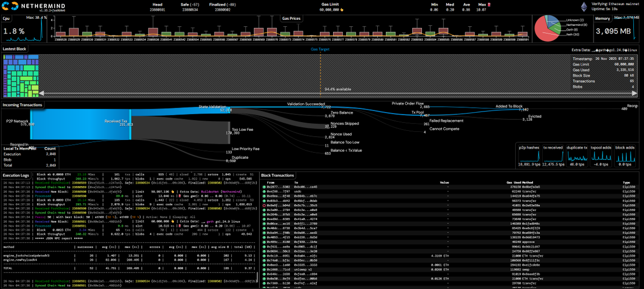Click the Gas Target dashed marker line
644x289 pixels.
(x=320, y=74)
